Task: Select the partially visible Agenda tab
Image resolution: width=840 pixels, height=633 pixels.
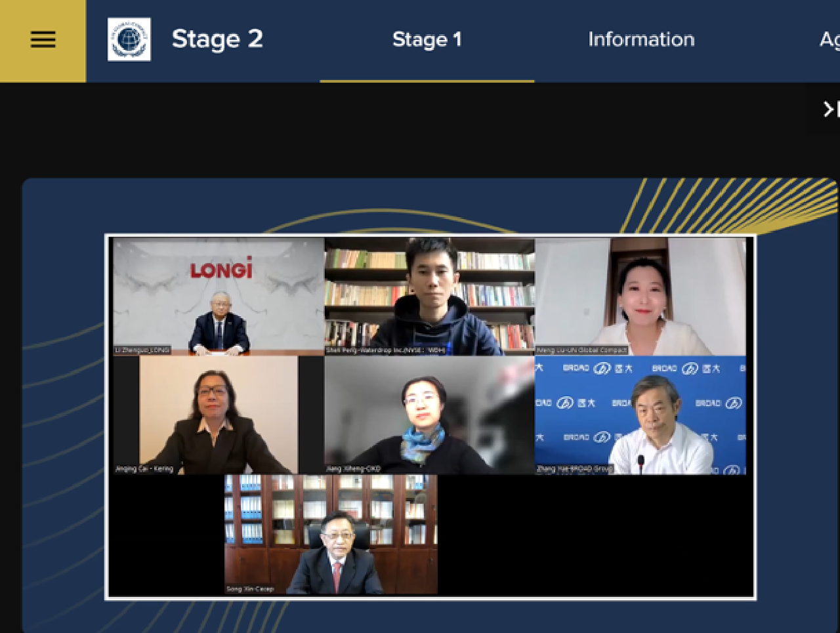Action: (x=829, y=40)
